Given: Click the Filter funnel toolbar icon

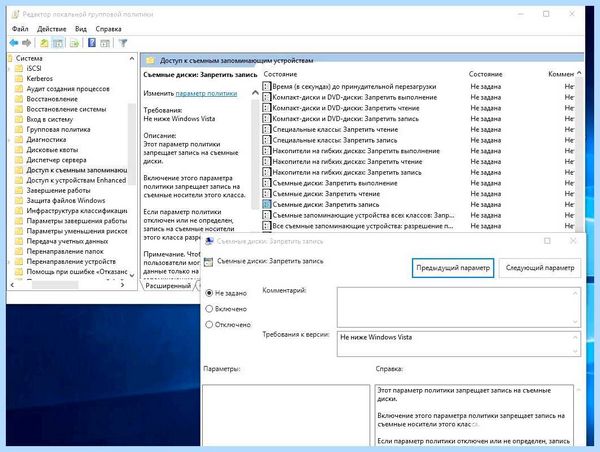Looking at the screenshot, I should 123,43.
